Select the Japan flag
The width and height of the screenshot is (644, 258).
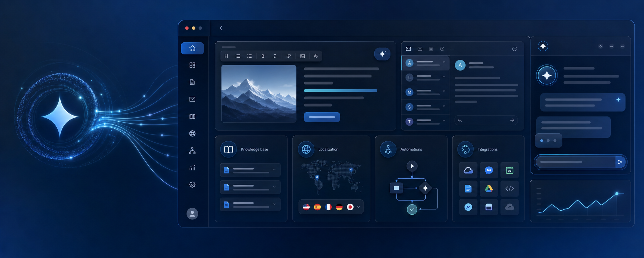pos(350,207)
